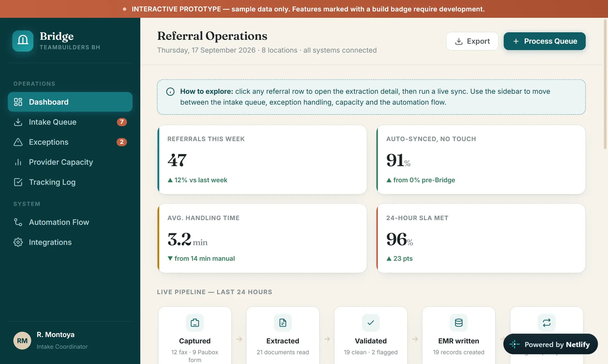
Task: Click "from 14 min manual" text
Action: click(x=205, y=259)
